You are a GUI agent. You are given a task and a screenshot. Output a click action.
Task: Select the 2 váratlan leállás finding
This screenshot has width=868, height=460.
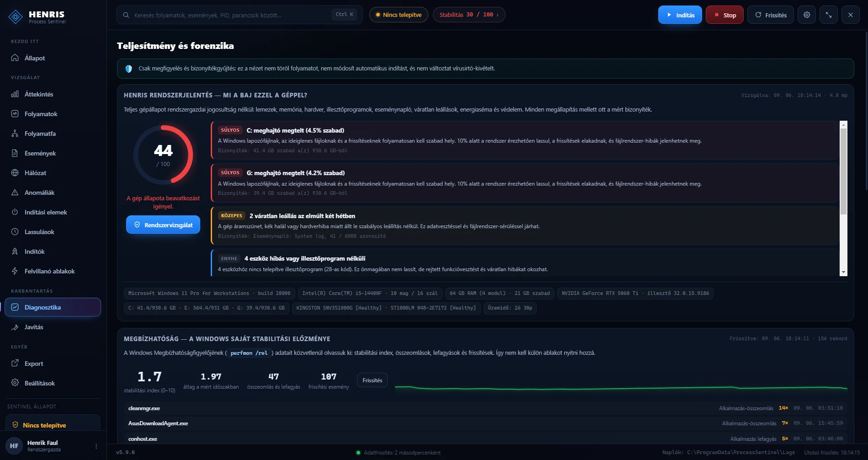[524, 225]
